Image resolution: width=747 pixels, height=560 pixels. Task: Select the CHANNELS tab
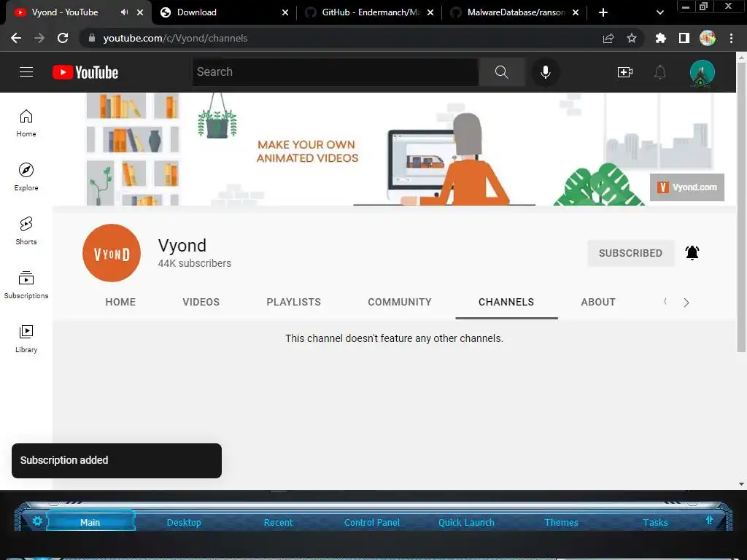pyautogui.click(x=506, y=302)
